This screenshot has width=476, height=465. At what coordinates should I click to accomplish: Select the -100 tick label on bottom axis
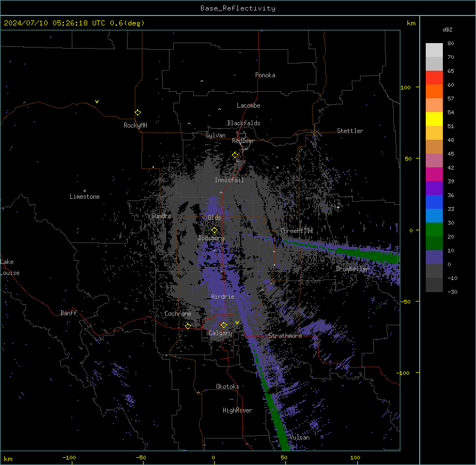click(69, 457)
